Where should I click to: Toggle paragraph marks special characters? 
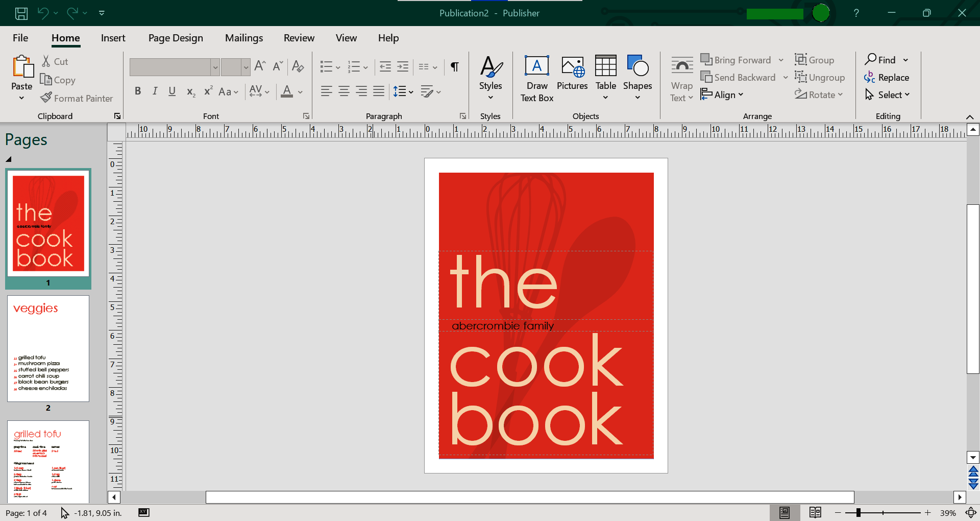pos(454,66)
